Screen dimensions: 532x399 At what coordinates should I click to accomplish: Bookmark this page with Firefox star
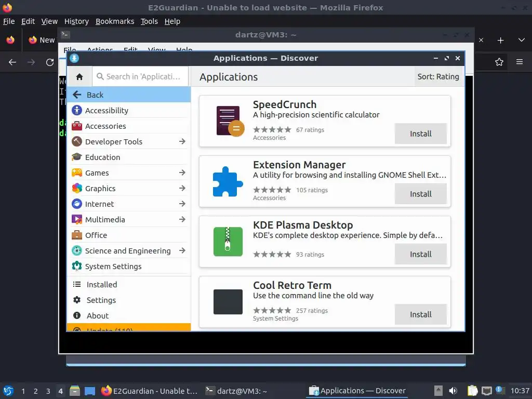[499, 62]
